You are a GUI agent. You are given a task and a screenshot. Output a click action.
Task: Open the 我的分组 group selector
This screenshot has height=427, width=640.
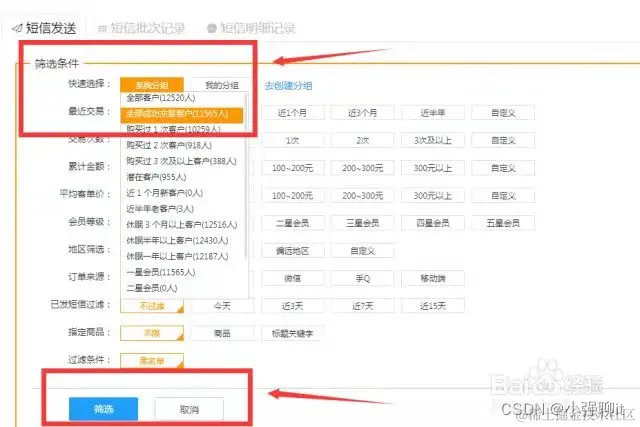(x=222, y=85)
